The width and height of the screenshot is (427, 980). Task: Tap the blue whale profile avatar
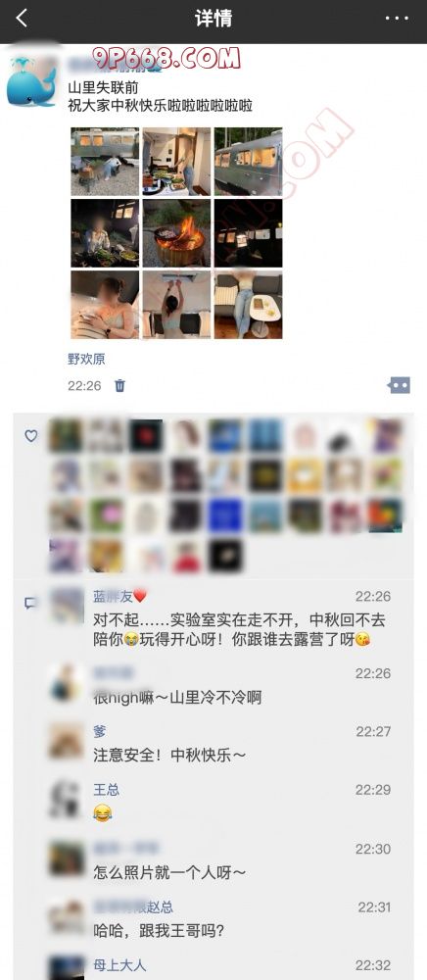point(32,82)
